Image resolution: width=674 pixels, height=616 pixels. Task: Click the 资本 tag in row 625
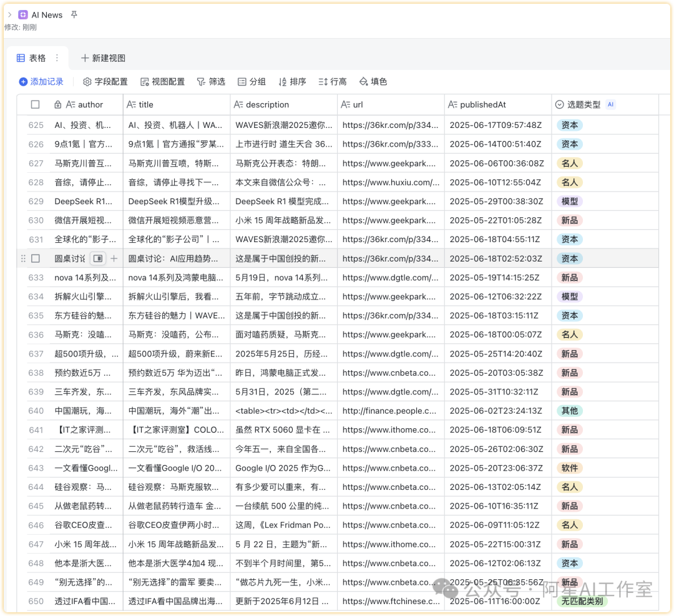tap(570, 125)
